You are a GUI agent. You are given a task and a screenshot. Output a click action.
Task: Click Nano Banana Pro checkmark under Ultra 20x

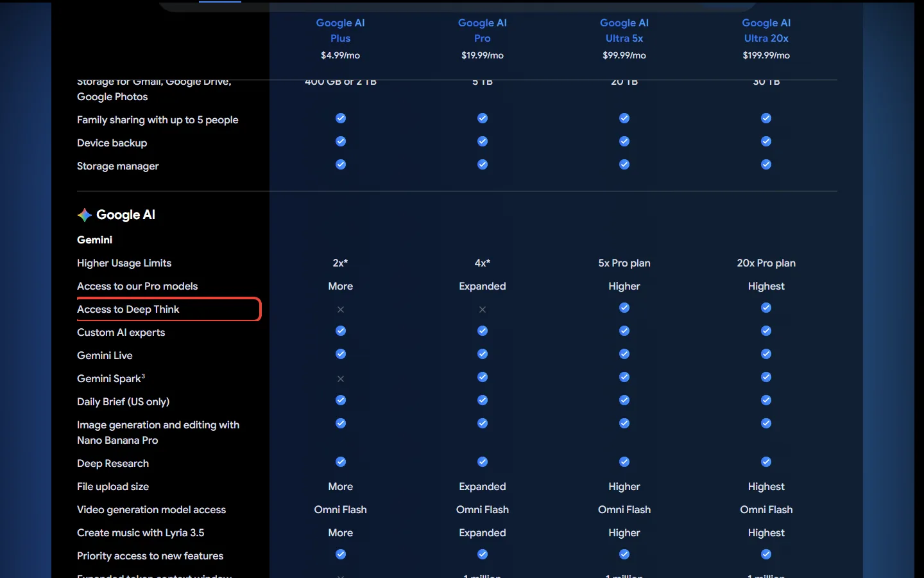(766, 423)
